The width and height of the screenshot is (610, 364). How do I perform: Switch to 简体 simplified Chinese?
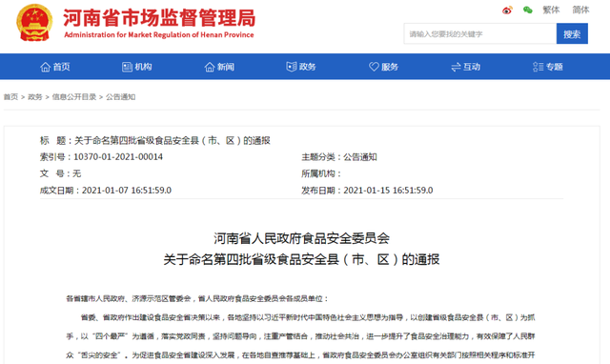580,10
